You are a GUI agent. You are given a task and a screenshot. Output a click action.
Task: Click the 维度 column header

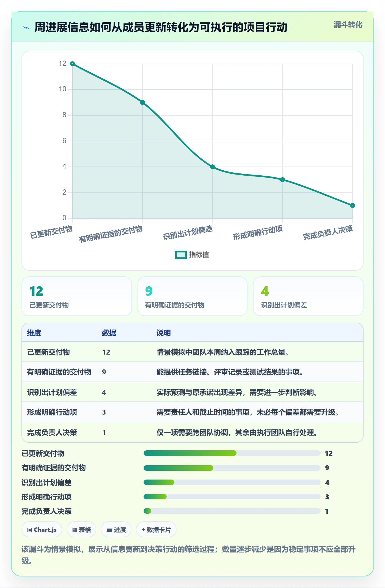(34, 333)
